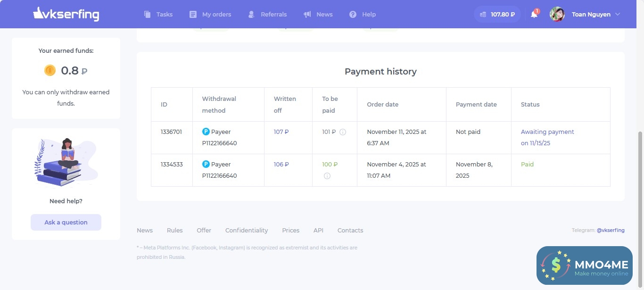Click the Toan Nguyen profile avatar

pos(557,14)
